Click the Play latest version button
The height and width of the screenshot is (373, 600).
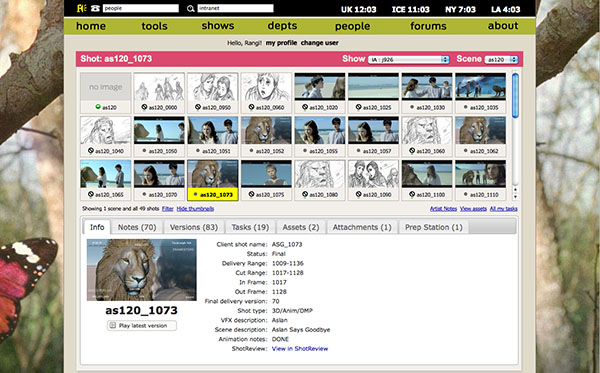[x=142, y=326]
